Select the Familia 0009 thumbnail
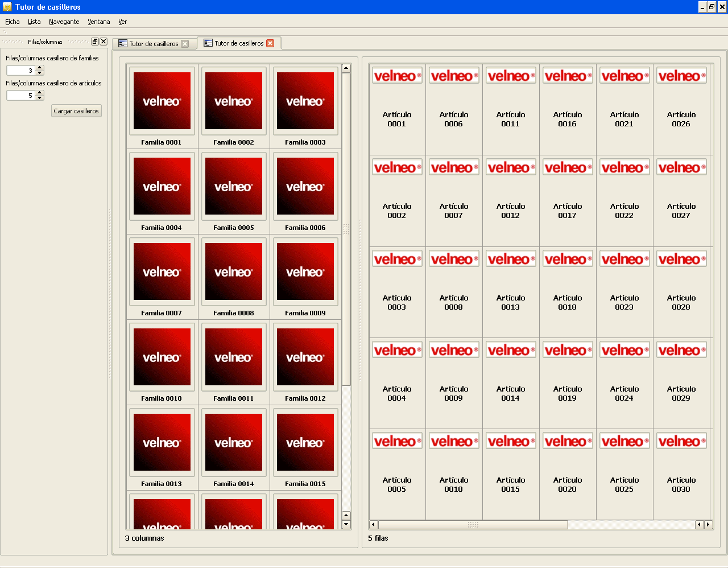Viewport: 728px width, 568px height. point(305,272)
